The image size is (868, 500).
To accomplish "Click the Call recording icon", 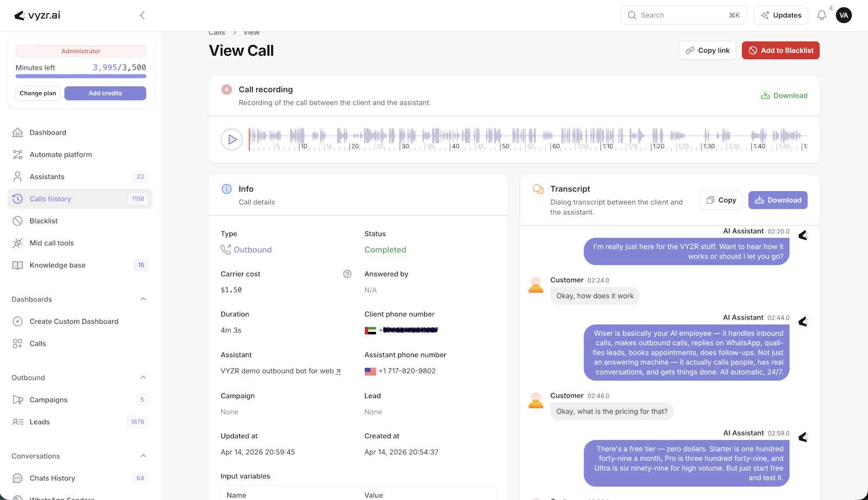I will click(x=227, y=89).
